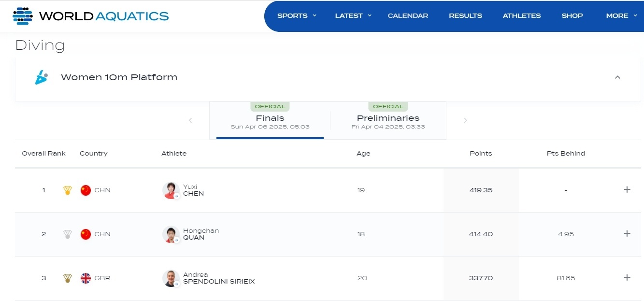Screen dimensions: 644x301
Task: Click the diving icon beside Women 10m Platform
Action: (x=42, y=77)
